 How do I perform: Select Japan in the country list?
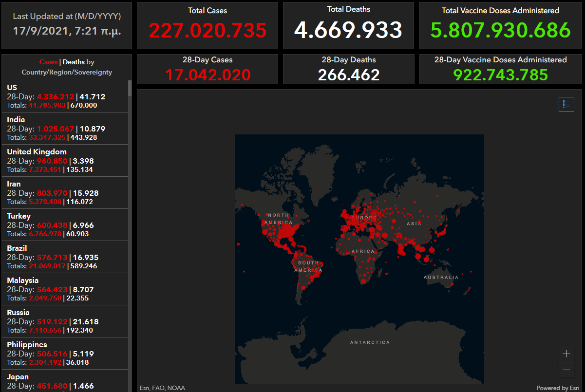pyautogui.click(x=64, y=381)
